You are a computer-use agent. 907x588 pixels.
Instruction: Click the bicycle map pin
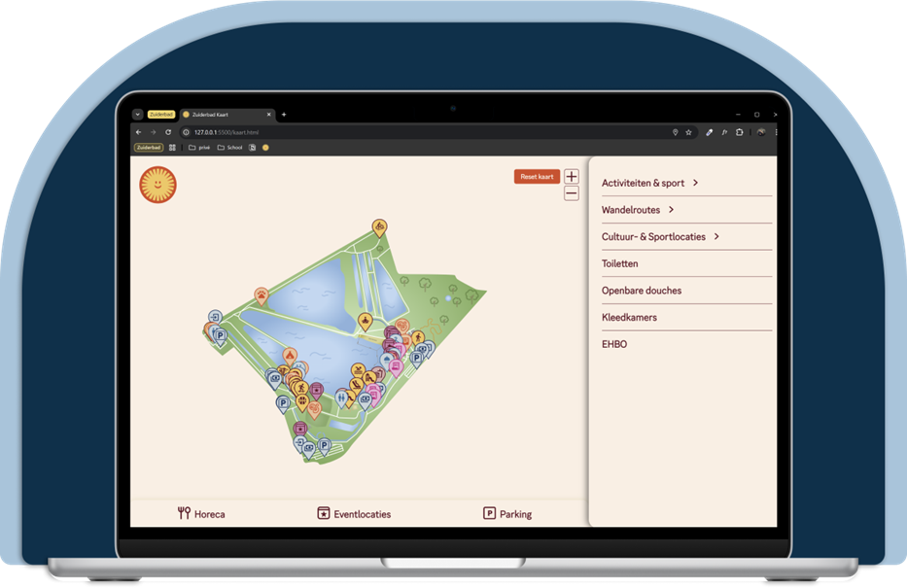(x=379, y=227)
